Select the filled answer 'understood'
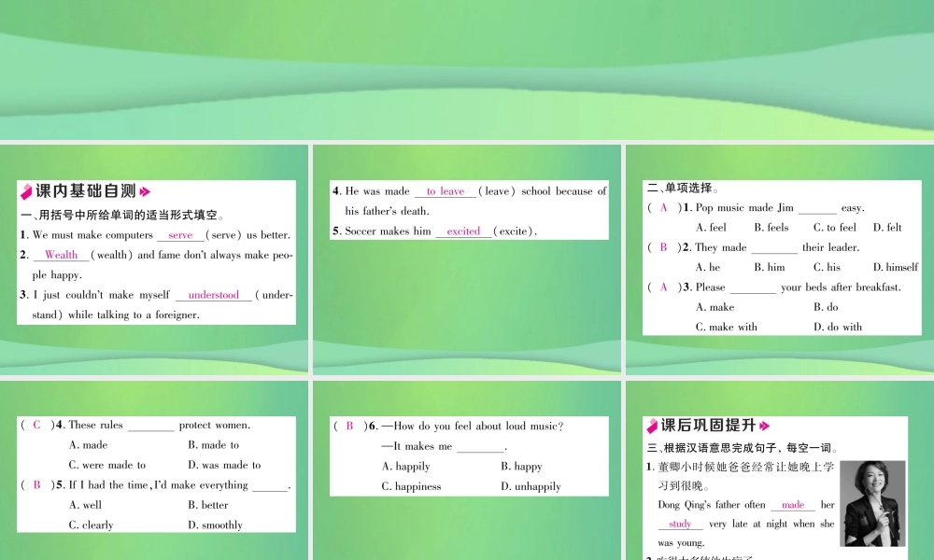This screenshot has height=560, width=934. click(x=213, y=295)
